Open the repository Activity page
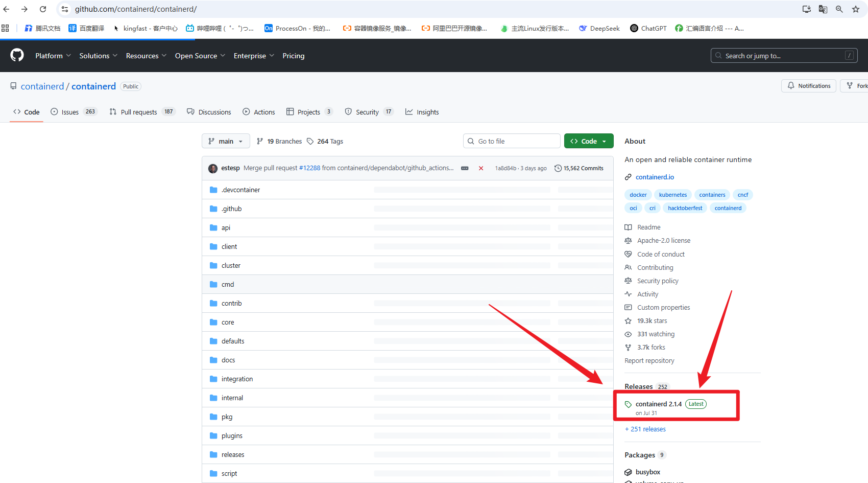868x483 pixels. click(647, 294)
